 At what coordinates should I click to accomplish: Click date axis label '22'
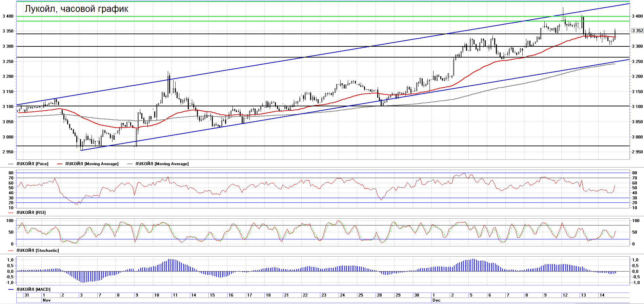coord(305,295)
